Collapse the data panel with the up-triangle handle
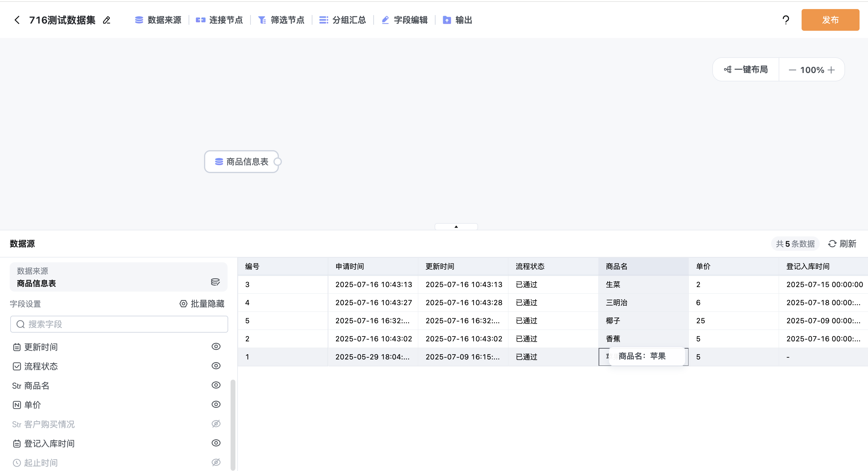Screen dimensions: 868x471 456,226
